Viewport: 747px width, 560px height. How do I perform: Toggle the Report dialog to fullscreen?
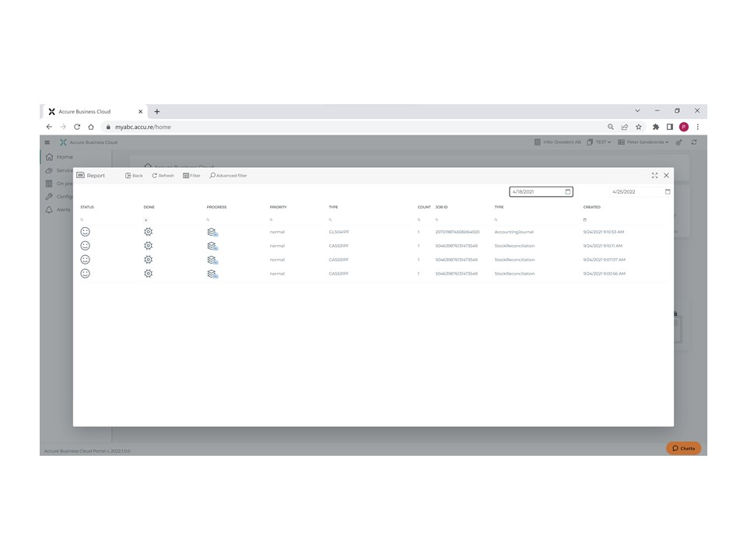654,175
